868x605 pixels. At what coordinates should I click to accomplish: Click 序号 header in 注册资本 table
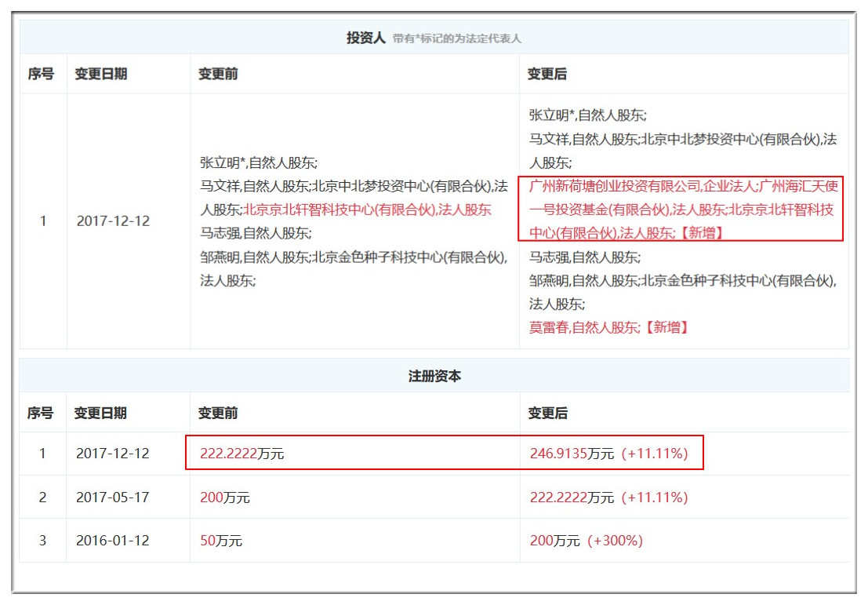pyautogui.click(x=41, y=413)
